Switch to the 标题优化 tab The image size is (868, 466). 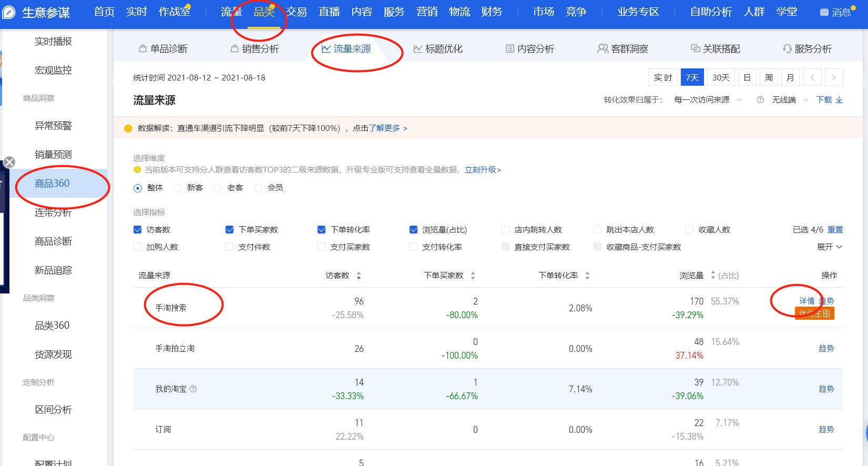(x=438, y=49)
